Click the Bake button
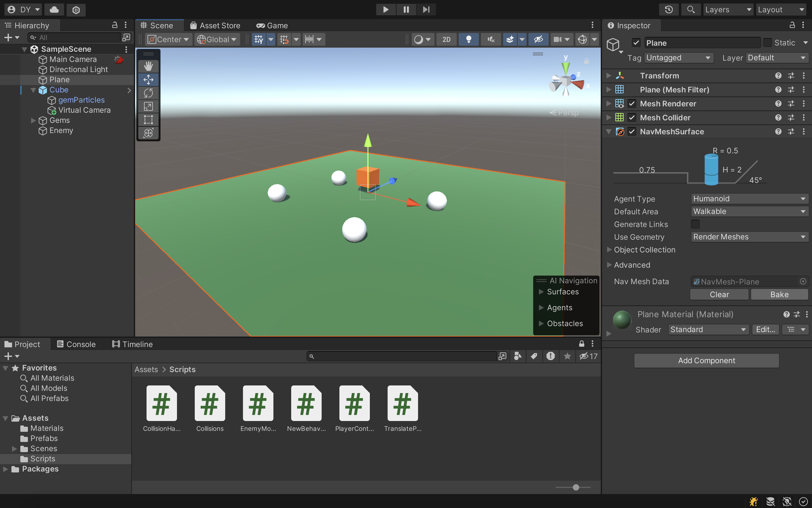Image resolution: width=812 pixels, height=508 pixels. [779, 294]
